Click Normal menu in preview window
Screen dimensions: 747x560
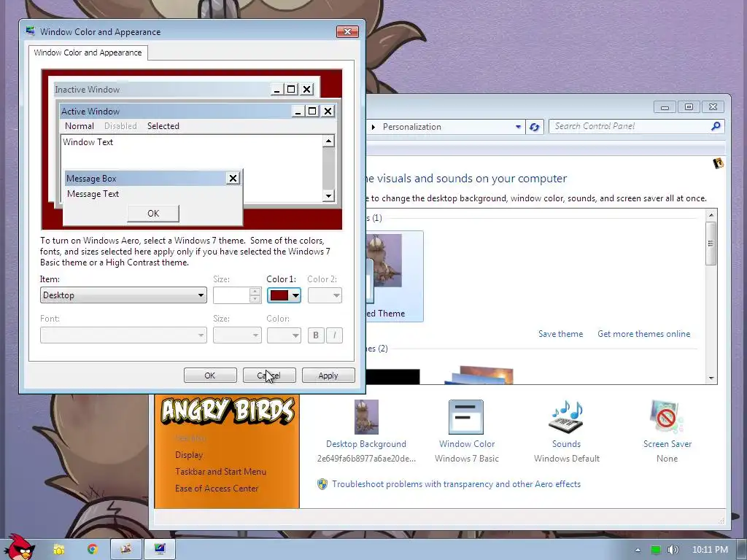tap(79, 126)
